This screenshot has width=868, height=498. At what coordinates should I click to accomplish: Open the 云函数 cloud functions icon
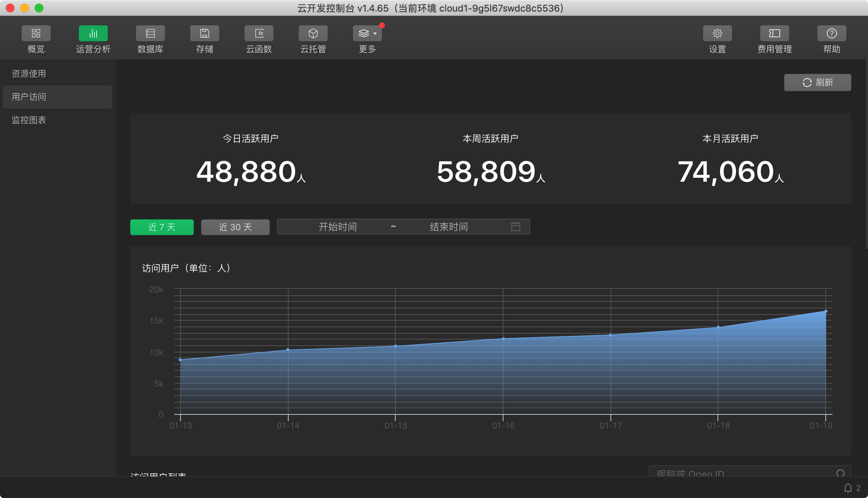click(259, 34)
